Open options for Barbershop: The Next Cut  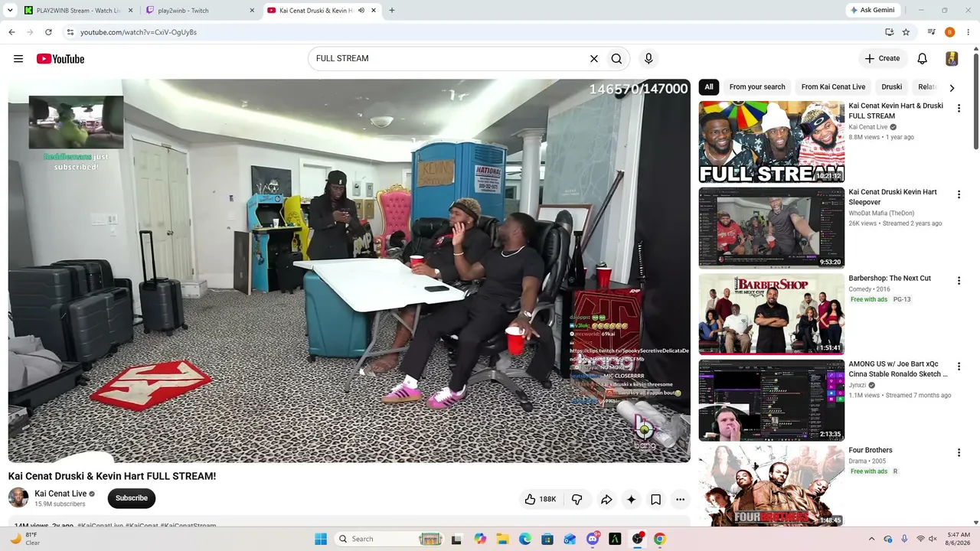959,281
